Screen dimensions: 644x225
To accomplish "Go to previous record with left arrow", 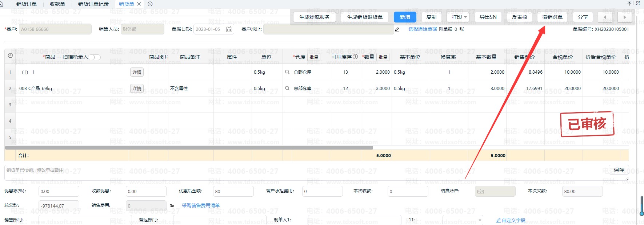I will 605,17.
